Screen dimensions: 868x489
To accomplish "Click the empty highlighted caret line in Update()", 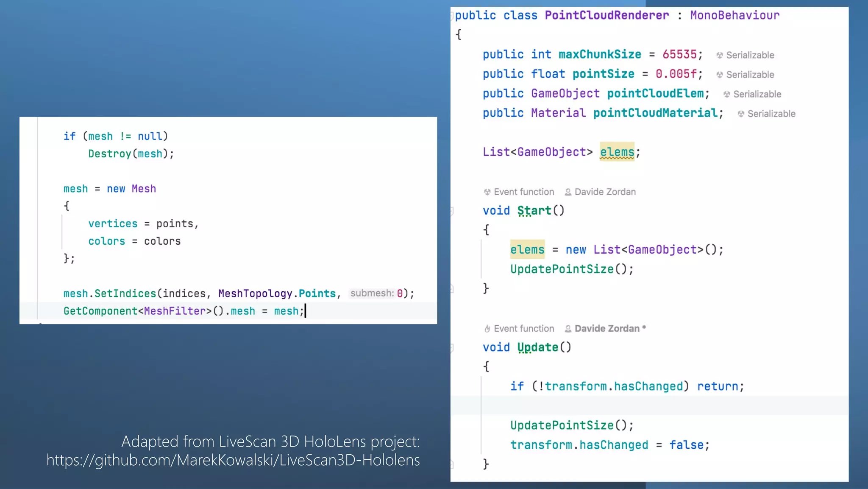I will [649, 405].
